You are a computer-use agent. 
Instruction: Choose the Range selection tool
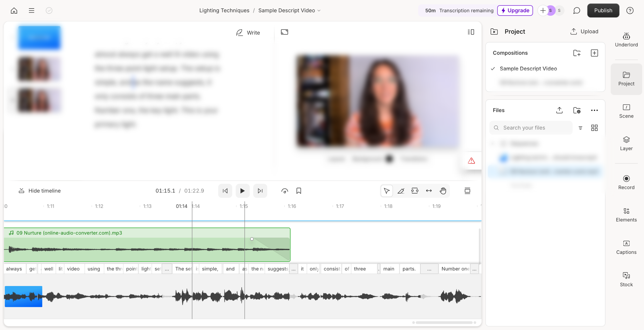pyautogui.click(x=415, y=191)
